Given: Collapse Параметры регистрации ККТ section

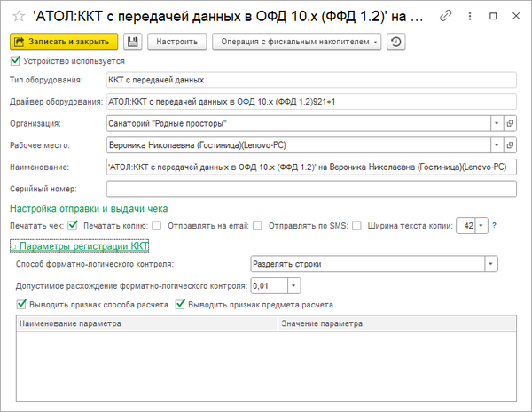Looking at the screenshot, I should point(80,246).
